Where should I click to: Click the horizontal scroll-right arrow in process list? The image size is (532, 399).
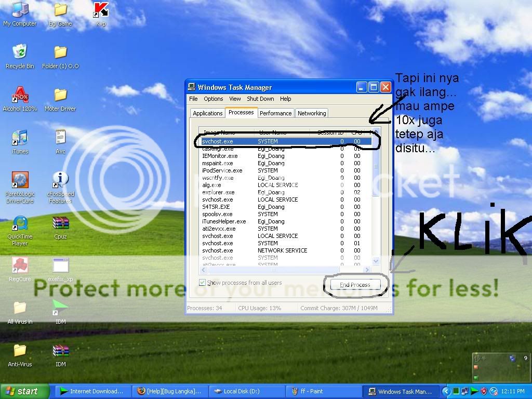tap(367, 270)
